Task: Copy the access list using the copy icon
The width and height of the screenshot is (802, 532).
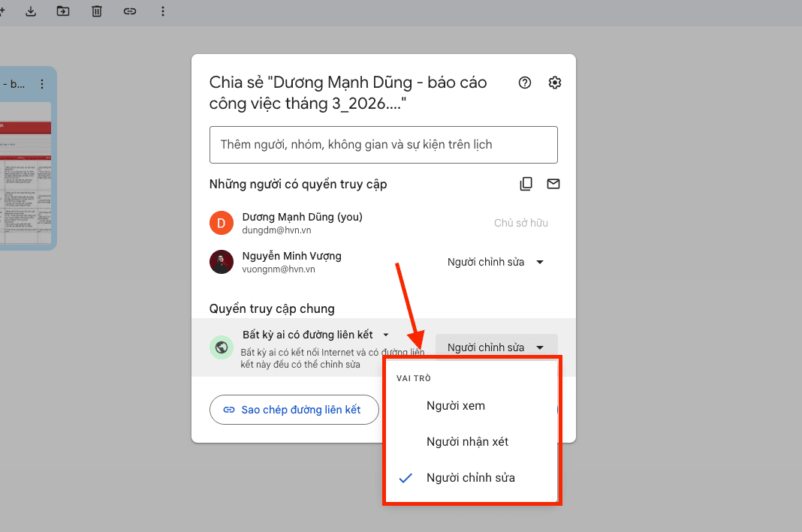Action: click(526, 184)
